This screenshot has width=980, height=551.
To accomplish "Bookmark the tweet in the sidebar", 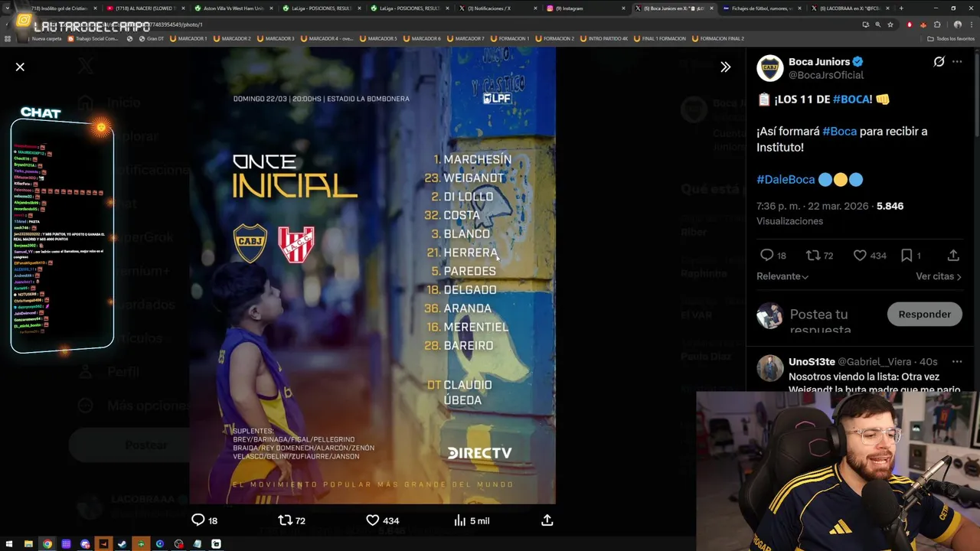I will [x=906, y=256].
